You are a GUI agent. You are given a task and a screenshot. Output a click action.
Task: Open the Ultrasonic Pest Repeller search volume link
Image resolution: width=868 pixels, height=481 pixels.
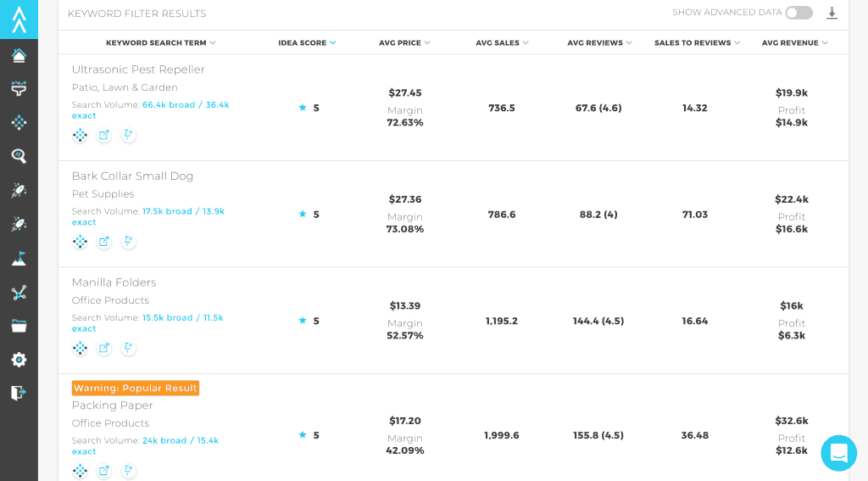coord(185,105)
